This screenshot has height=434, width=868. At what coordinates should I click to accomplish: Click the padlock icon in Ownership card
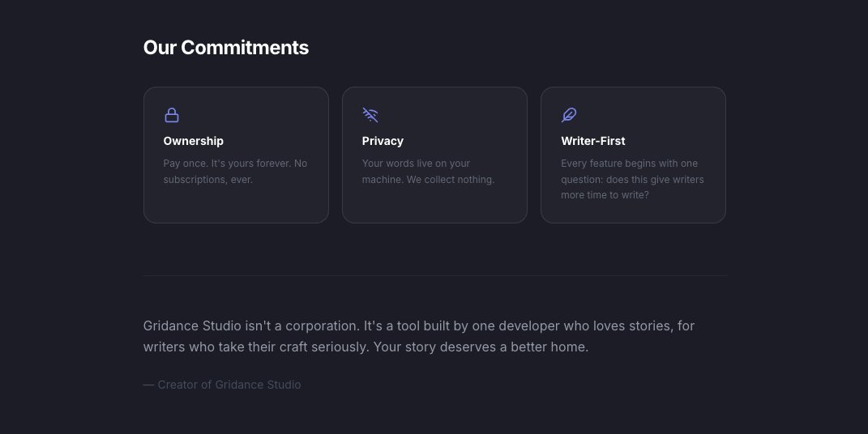pos(172,115)
